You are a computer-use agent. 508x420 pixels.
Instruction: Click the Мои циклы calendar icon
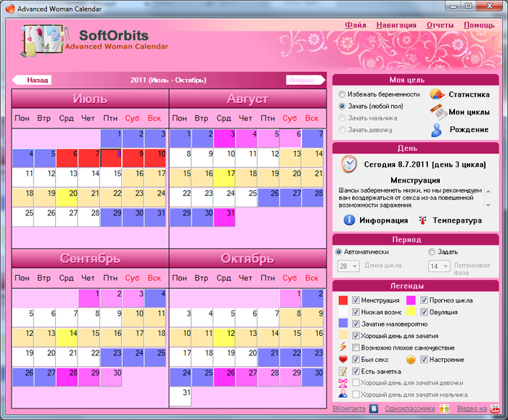coord(437,112)
